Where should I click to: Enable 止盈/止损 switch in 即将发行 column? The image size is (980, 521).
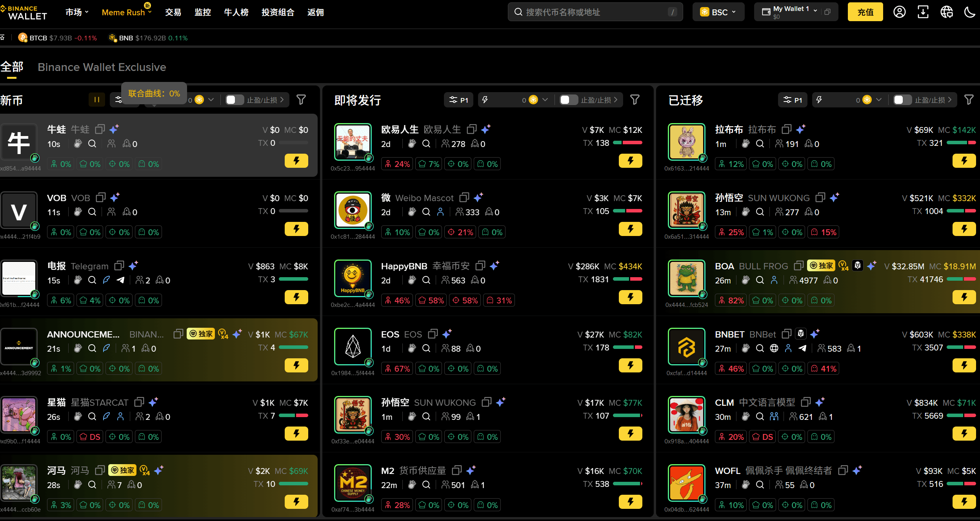point(569,100)
